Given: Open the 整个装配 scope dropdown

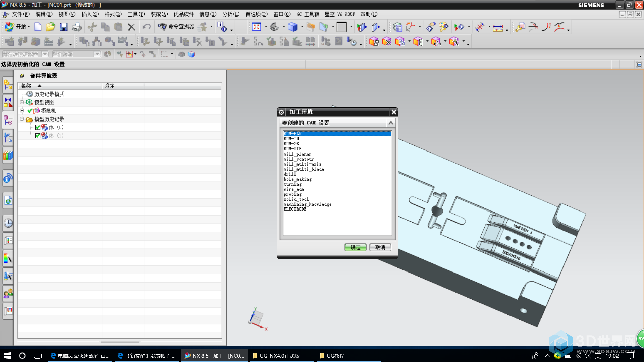Looking at the screenshot, I should pyautogui.click(x=97, y=54).
